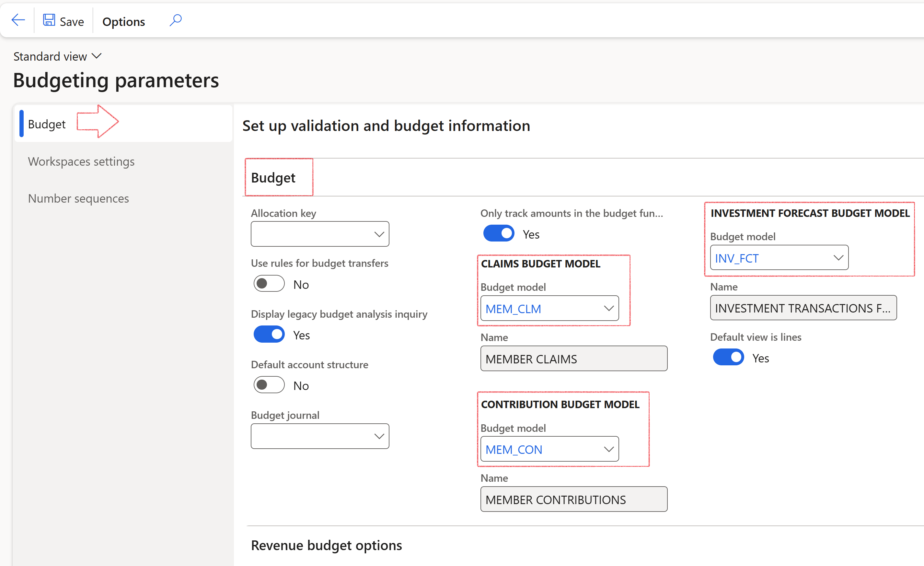924x566 pixels.
Task: Open the Workspaces settings tab
Action: (81, 161)
